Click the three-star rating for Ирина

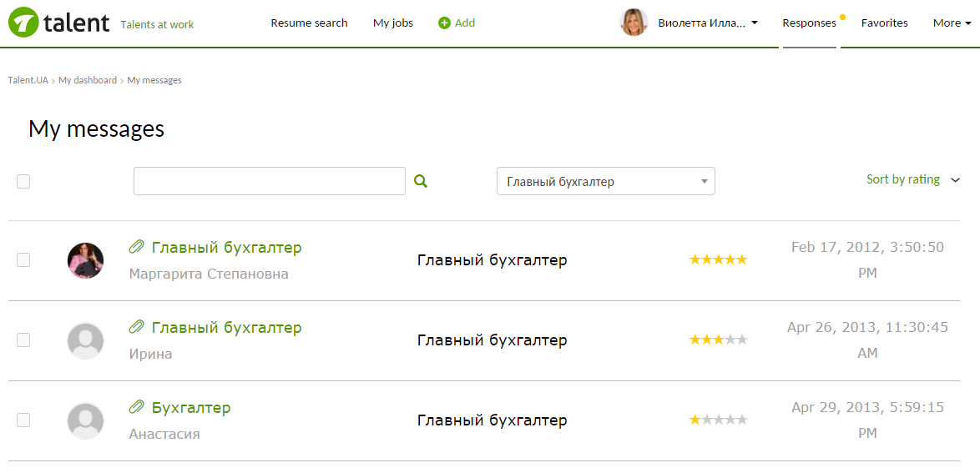click(x=718, y=340)
